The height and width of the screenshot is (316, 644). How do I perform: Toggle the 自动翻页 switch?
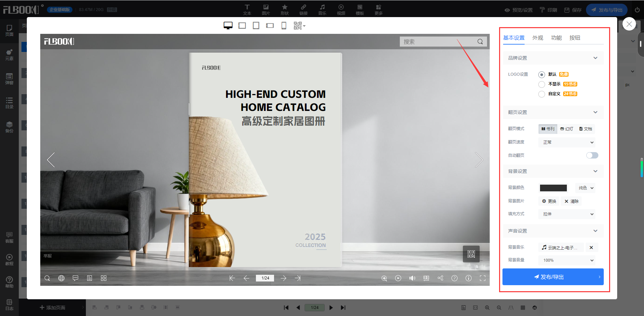pos(592,155)
